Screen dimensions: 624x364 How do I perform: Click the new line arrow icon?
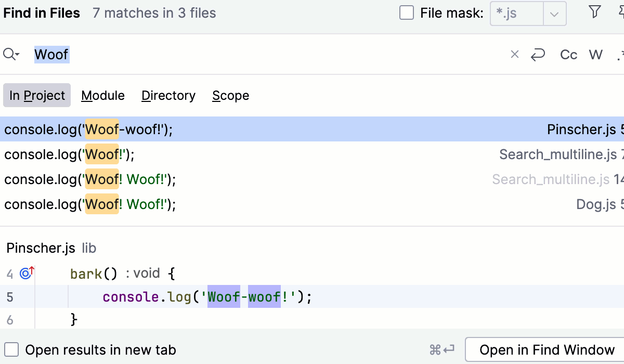tap(538, 54)
